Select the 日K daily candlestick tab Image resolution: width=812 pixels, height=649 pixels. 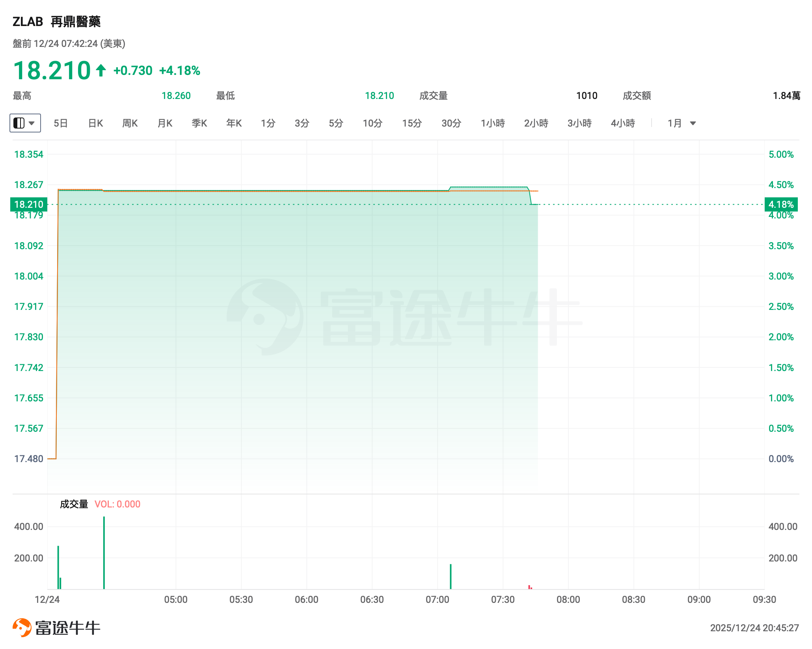pyautogui.click(x=95, y=123)
